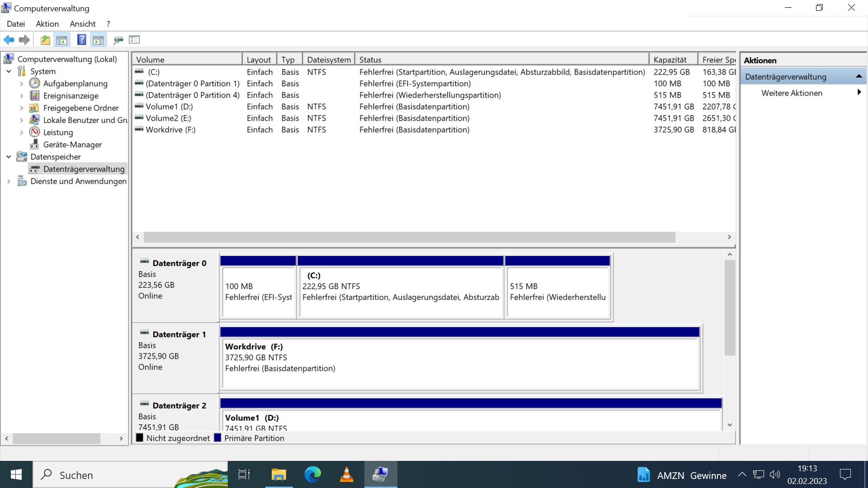Open VLC media player from taskbar
Screen dimensions: 868x488
click(346, 474)
